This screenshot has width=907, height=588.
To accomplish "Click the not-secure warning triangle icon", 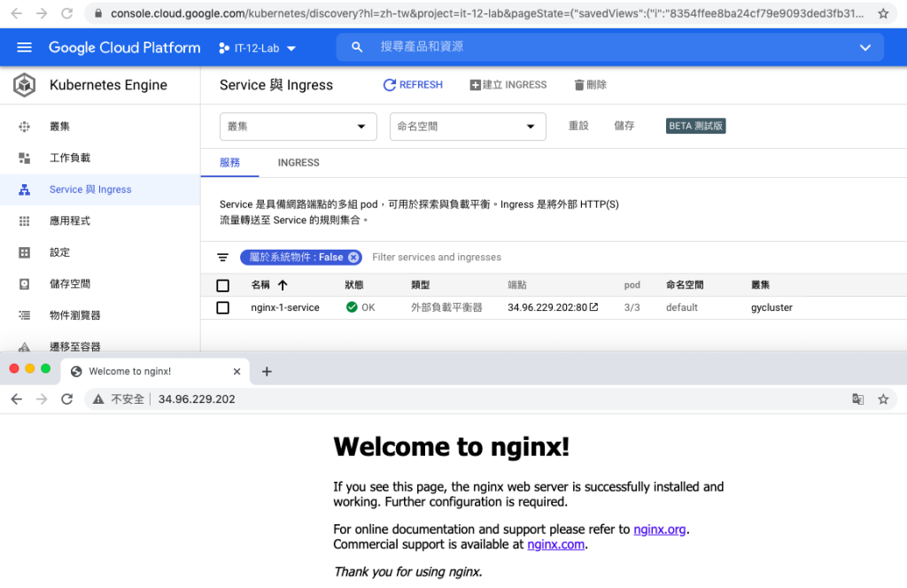I will (x=99, y=399).
